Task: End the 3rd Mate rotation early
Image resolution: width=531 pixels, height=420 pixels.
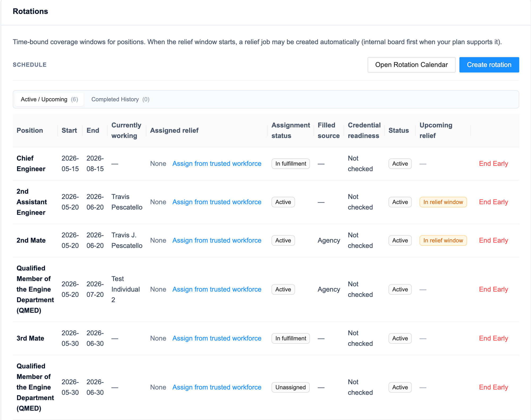Action: tap(493, 338)
